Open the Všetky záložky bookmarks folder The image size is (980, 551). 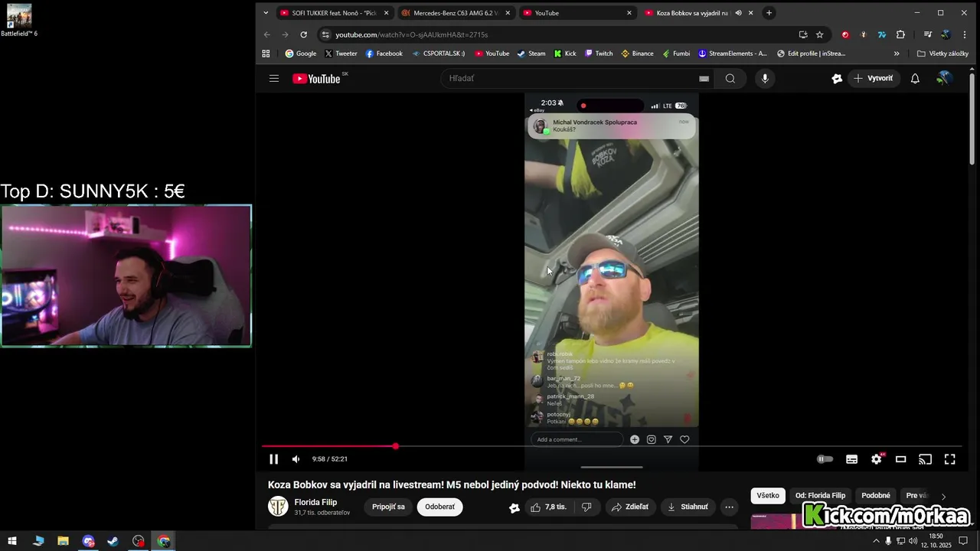tap(942, 54)
